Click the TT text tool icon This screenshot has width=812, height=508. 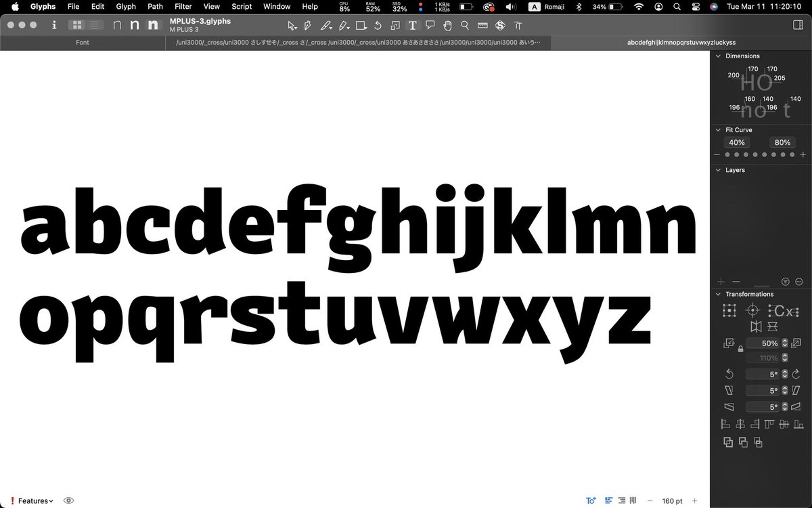tap(518, 26)
